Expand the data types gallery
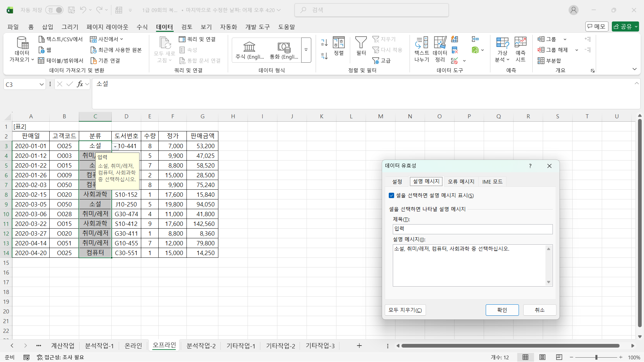This screenshot has width=644, height=362. pyautogui.click(x=306, y=50)
